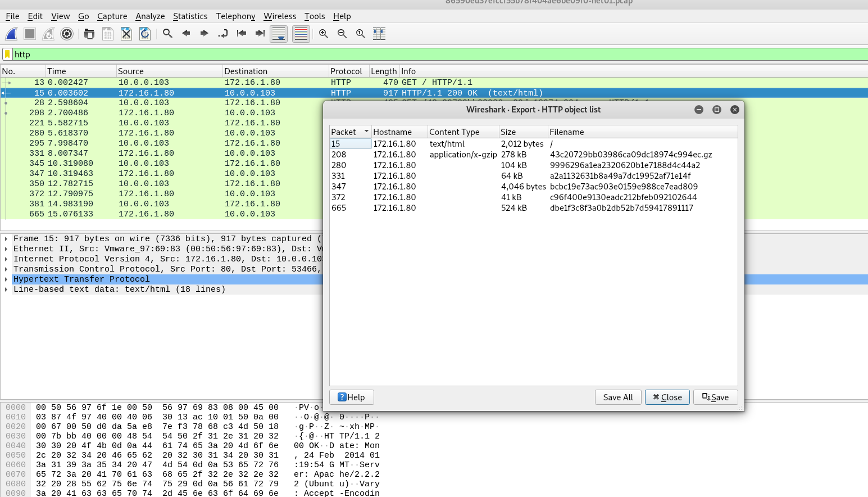Open display filter bookmarks
The image size is (868, 497).
pos(7,55)
